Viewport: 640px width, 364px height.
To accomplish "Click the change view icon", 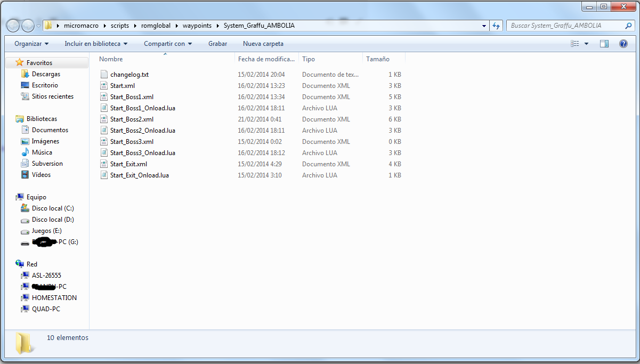I will click(574, 44).
